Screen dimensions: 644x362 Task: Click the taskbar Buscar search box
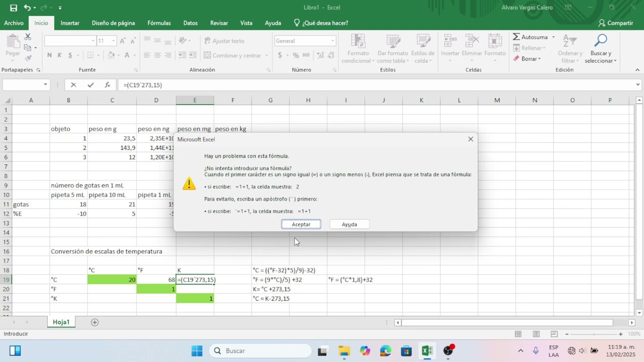tap(260, 350)
